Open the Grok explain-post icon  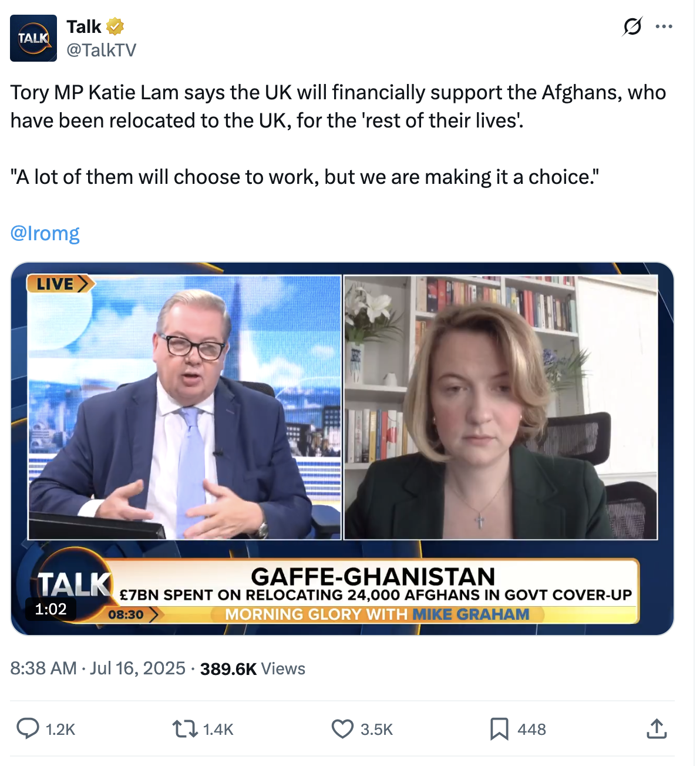pos(632,26)
